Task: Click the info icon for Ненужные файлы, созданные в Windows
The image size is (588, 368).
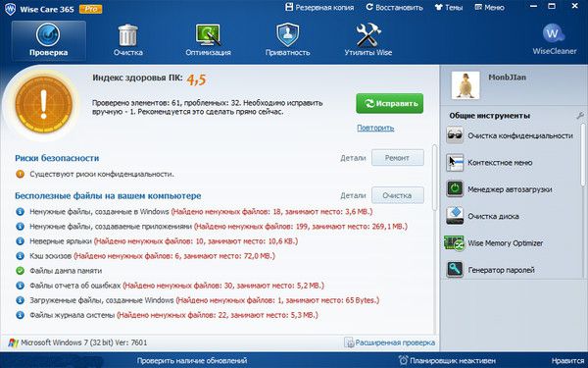Action: [20, 211]
